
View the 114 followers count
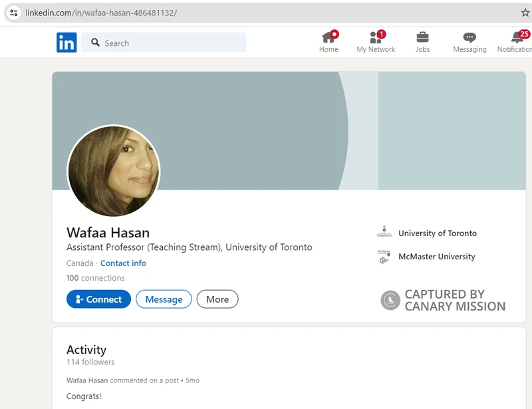pos(90,362)
